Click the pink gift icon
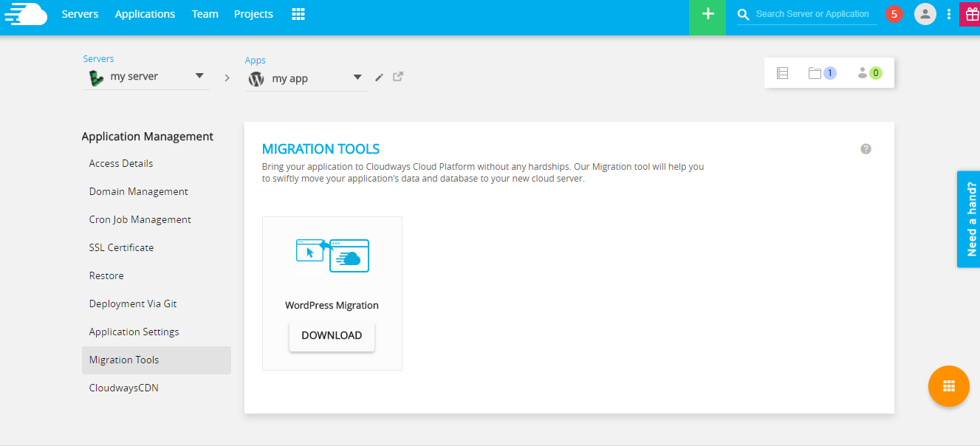980x446 pixels. coord(970,14)
